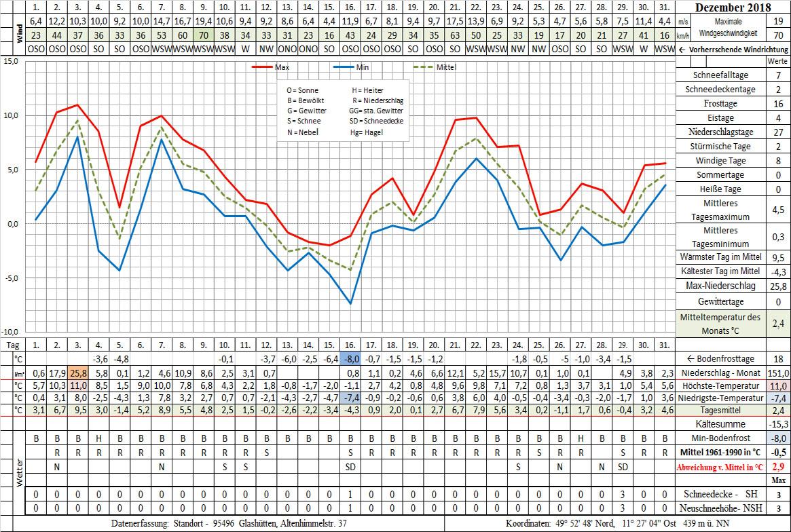Click the red Abweichung v. Mittel label
The height and width of the screenshot is (532, 791).
(720, 467)
